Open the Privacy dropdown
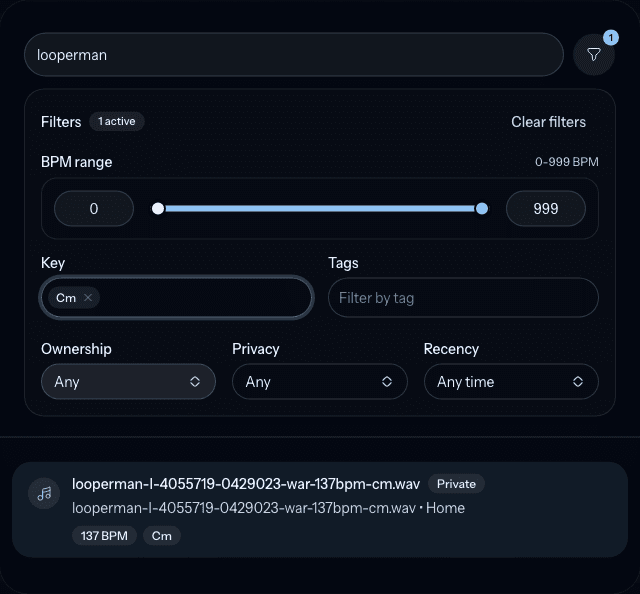640x594 pixels. coord(320,382)
